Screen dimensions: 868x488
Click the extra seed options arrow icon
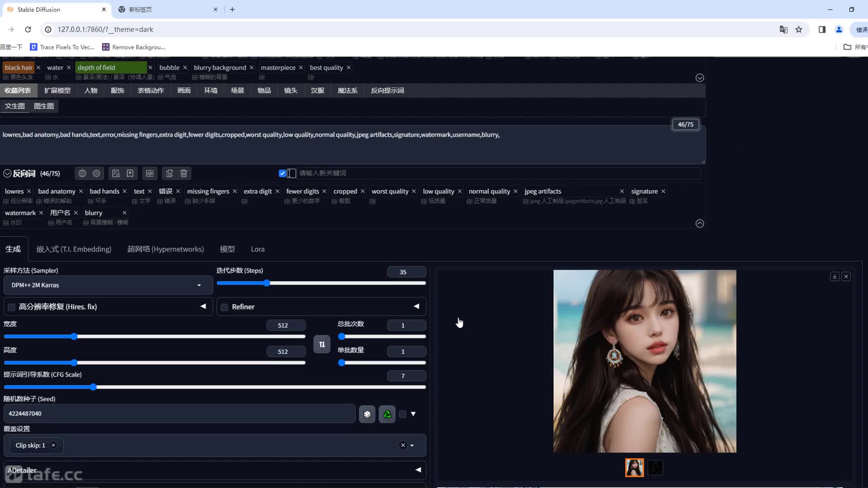[x=414, y=413]
